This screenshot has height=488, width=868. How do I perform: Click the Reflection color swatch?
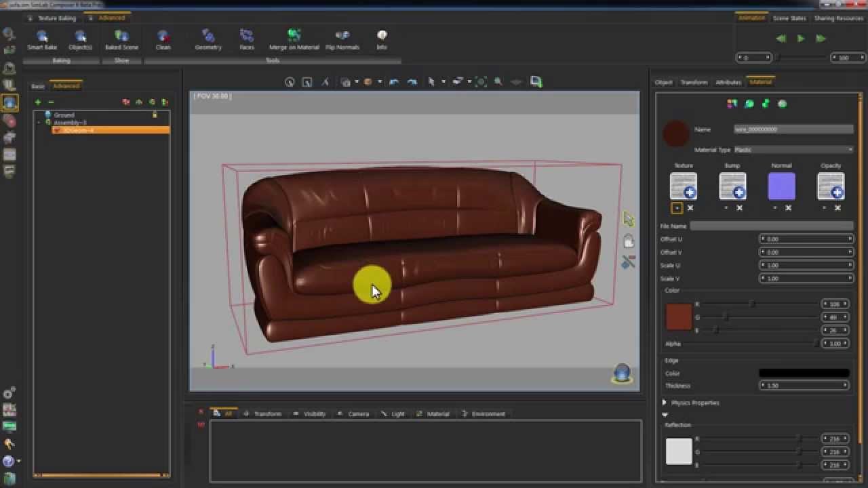679,451
